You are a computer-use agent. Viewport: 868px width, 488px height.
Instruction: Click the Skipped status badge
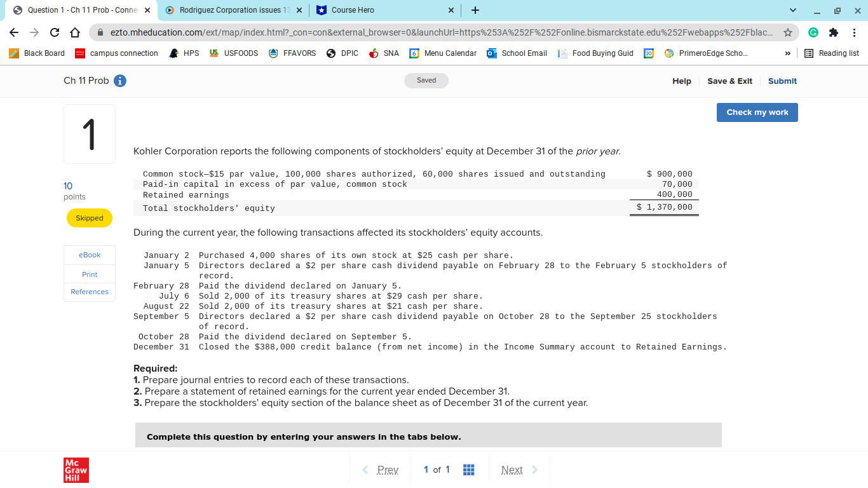(89, 218)
